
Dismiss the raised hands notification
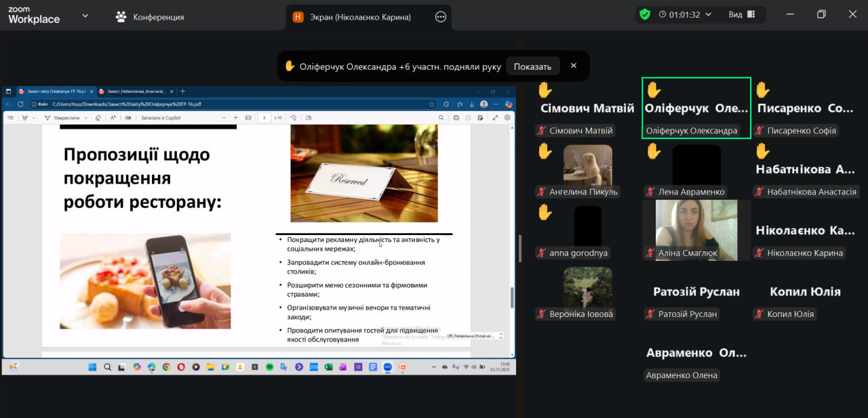point(574,66)
